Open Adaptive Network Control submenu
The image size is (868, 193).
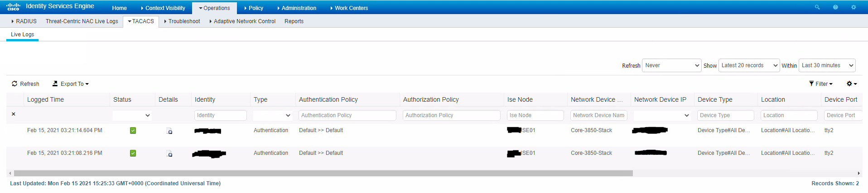(242, 21)
